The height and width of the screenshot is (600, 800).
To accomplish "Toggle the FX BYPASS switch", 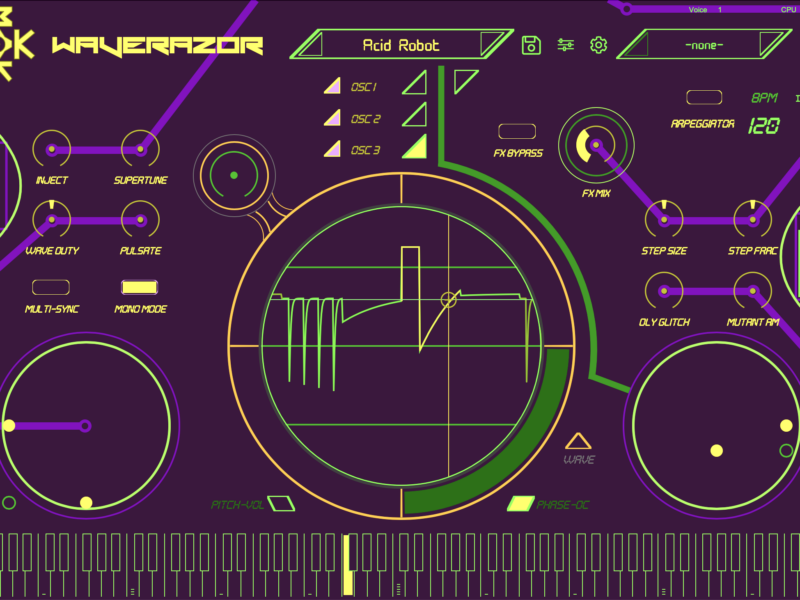I will pyautogui.click(x=517, y=131).
